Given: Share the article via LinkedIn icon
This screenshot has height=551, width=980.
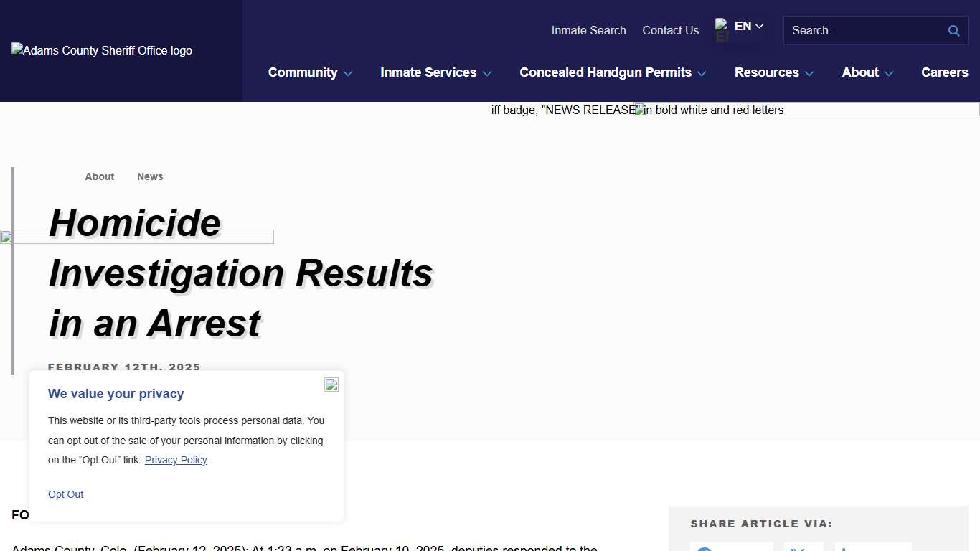Looking at the screenshot, I should point(872,547).
